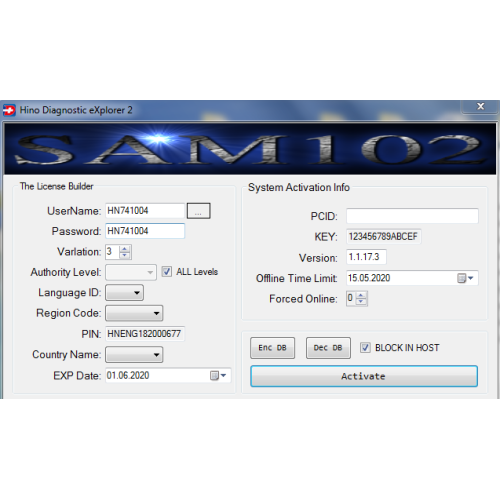Expand the Region Code dropdown
The image size is (500, 500).
134,313
